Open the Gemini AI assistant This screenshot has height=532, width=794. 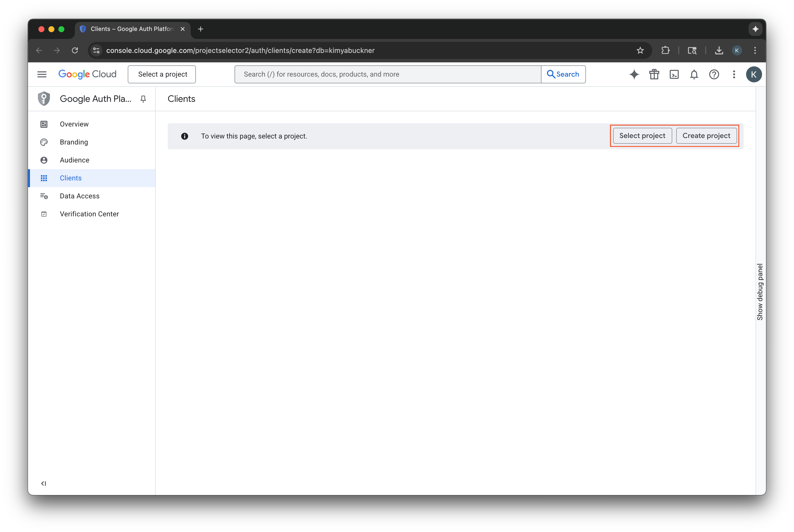coord(634,74)
